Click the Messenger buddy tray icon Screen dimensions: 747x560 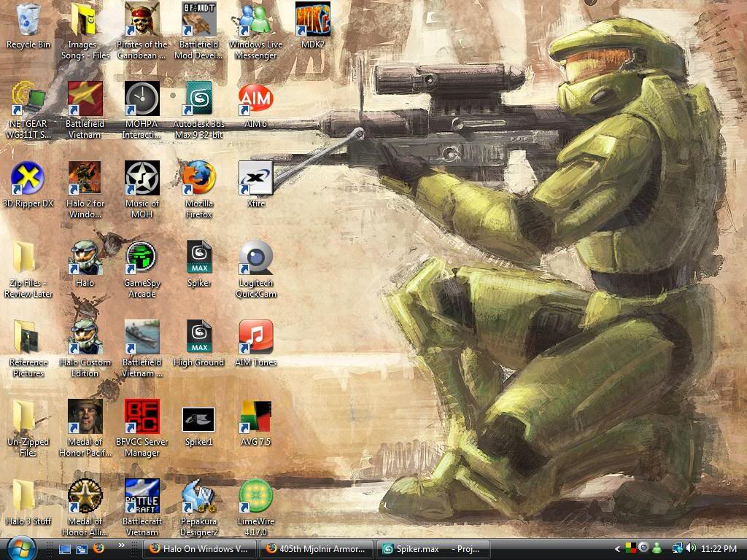tap(657, 548)
